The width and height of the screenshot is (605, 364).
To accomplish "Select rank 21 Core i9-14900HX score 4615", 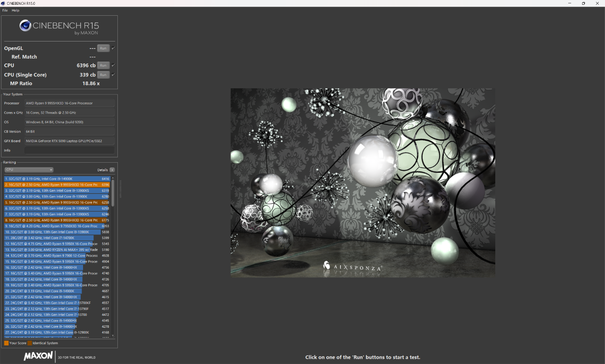I will 57,297.
